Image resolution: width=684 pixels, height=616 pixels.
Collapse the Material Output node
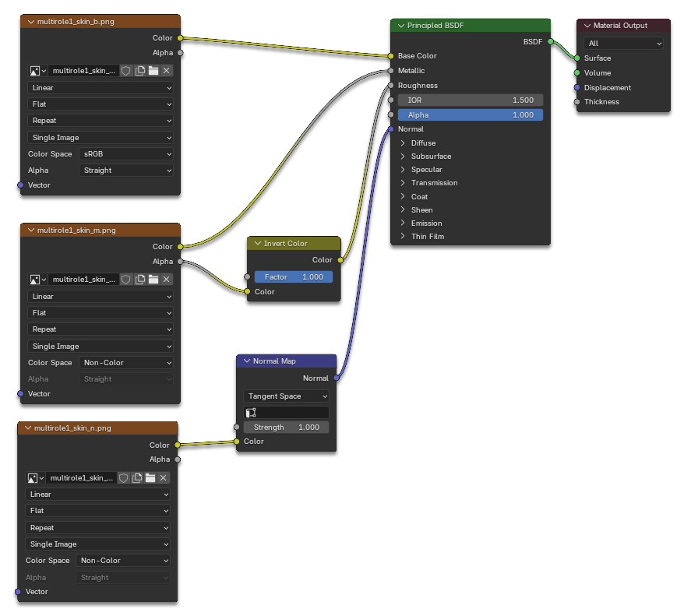(587, 26)
